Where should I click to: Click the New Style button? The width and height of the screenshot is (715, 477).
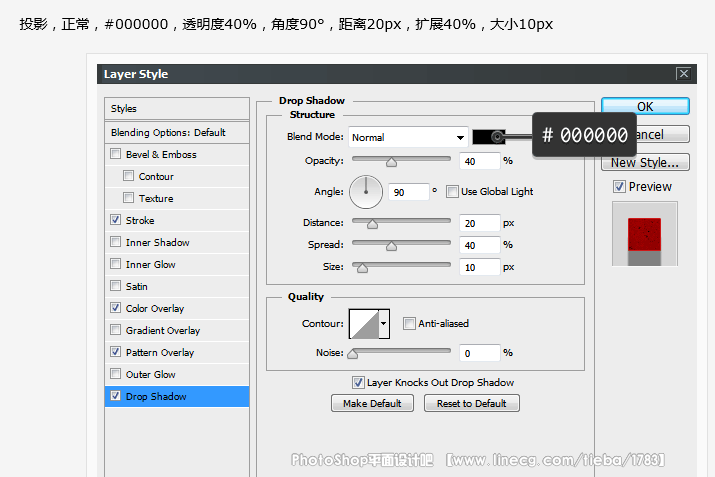tap(645, 162)
